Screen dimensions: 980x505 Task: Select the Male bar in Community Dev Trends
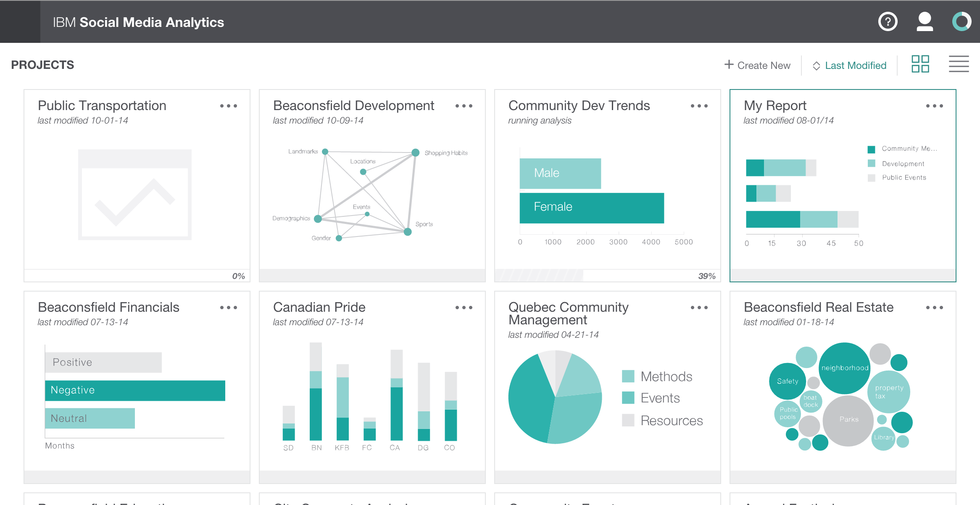tap(561, 173)
